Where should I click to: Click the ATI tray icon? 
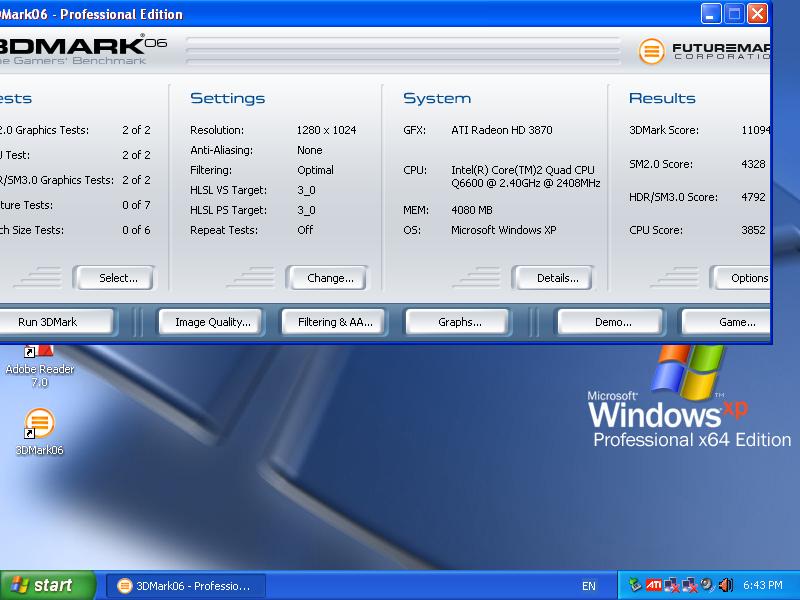click(x=652, y=585)
